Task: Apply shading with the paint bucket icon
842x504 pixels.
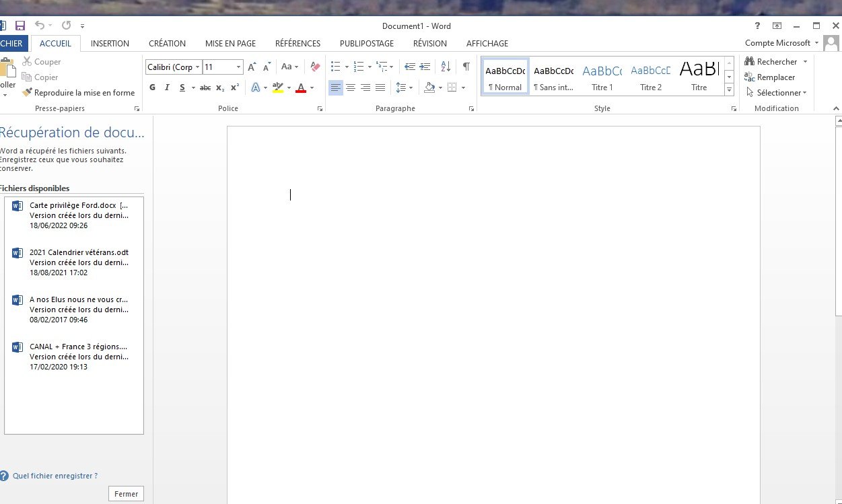Action: coord(430,87)
